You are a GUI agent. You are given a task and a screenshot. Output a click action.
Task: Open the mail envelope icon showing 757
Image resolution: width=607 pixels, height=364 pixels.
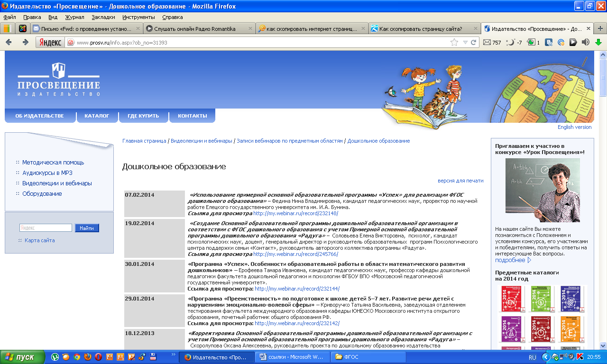[487, 42]
